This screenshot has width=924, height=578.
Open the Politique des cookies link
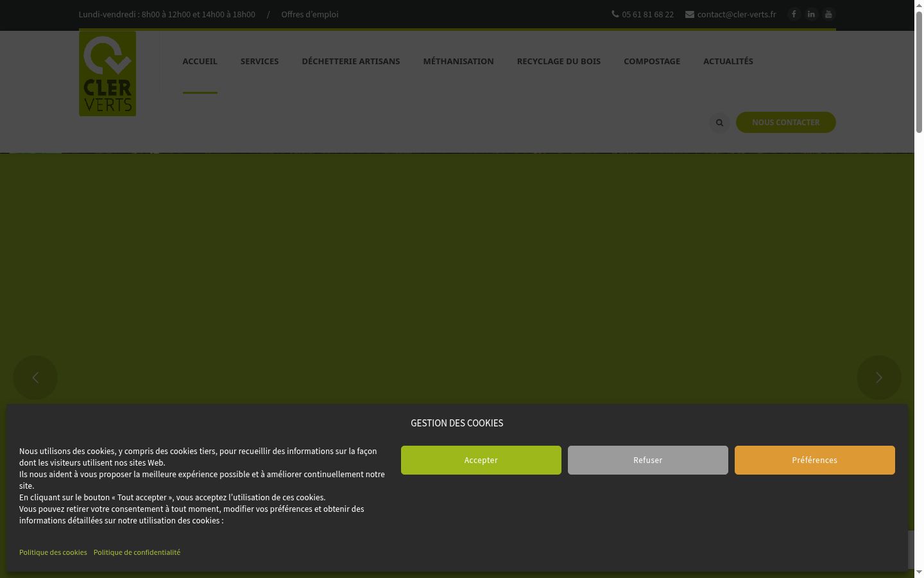click(53, 552)
